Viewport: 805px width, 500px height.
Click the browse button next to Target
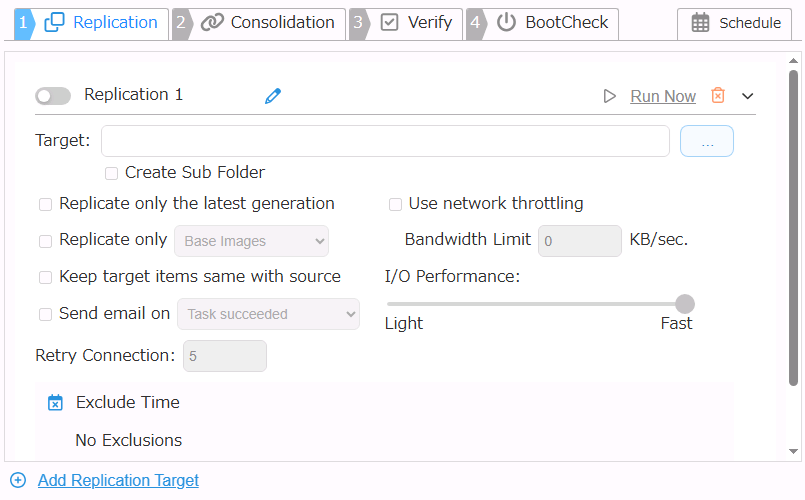[706, 141]
